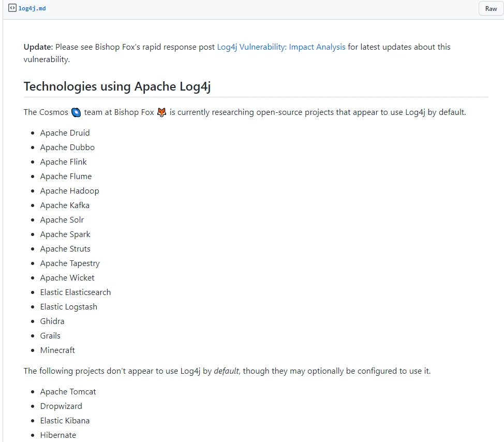Screen dimensions: 504x442
Task: Open the log4j.md file name link
Action: [32, 8]
